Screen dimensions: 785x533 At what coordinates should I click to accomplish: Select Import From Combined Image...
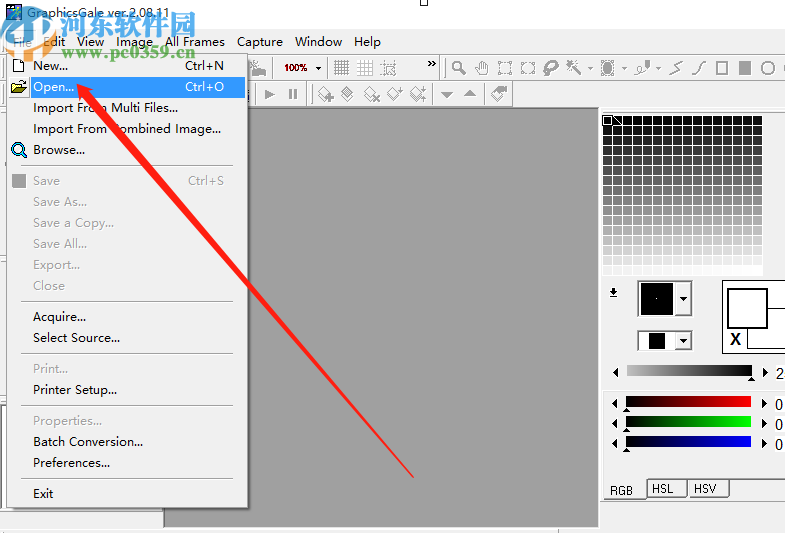[127, 129]
